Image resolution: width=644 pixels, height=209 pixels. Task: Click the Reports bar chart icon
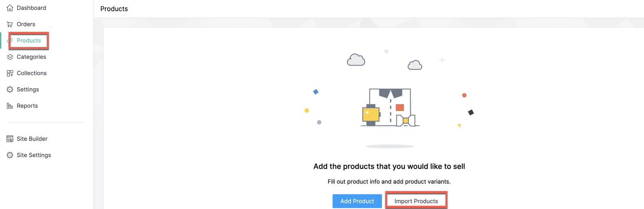point(10,106)
